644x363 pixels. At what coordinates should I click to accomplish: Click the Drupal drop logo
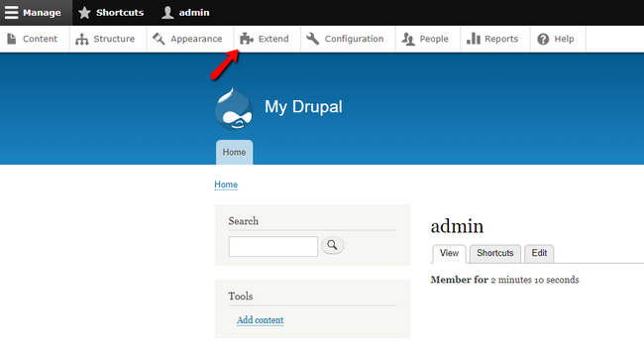234,109
